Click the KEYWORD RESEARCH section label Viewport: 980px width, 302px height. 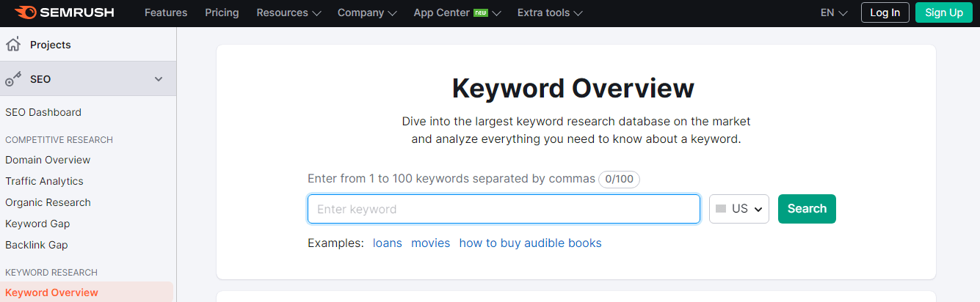51,272
